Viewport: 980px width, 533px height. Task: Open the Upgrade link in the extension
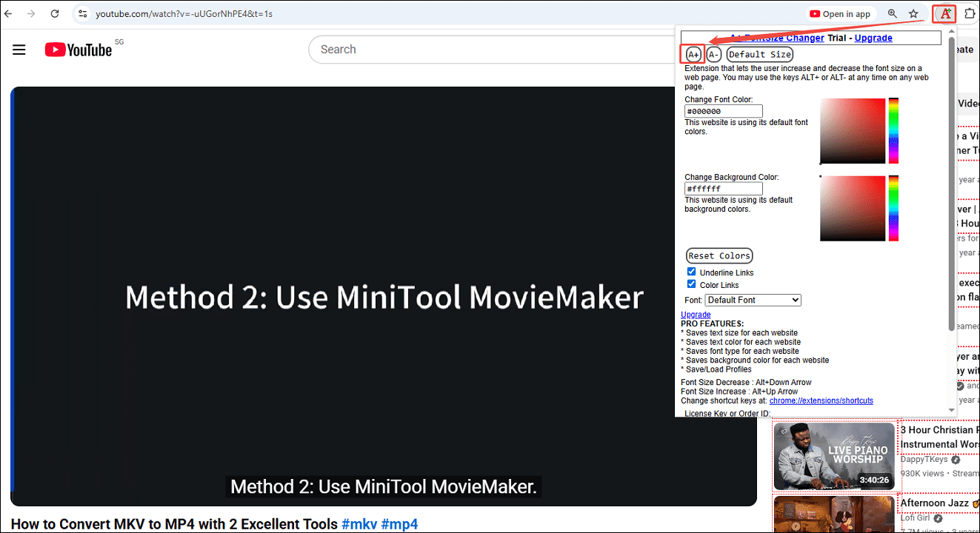click(x=873, y=38)
